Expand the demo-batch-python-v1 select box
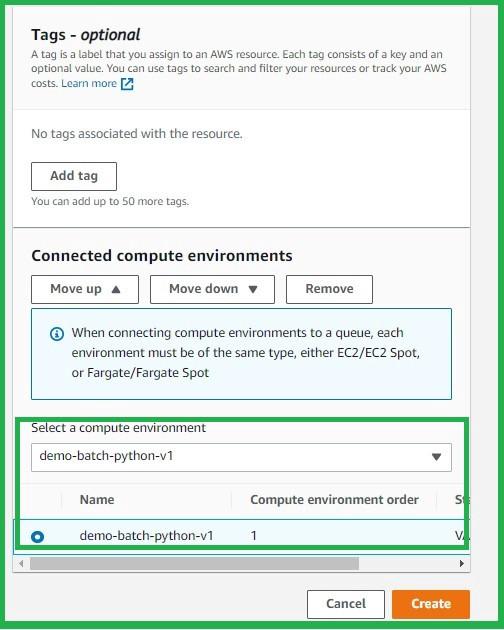Viewport: 504px width, 630px height. pos(241,457)
